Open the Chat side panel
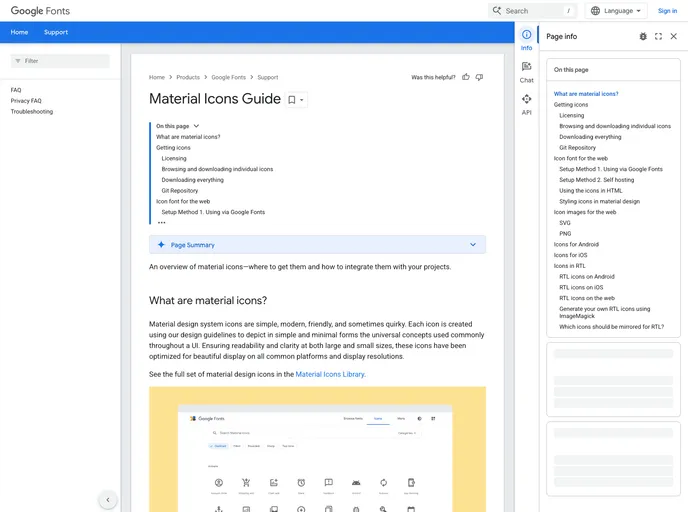The image size is (688, 512). 527,71
